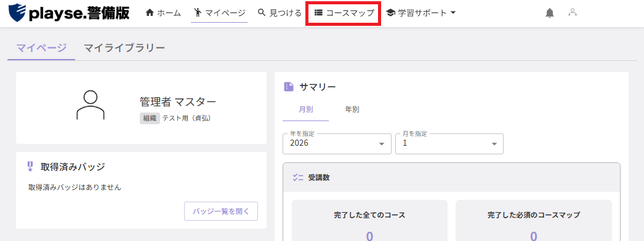
Task: Open マイページ in the top navigation
Action: tap(219, 13)
